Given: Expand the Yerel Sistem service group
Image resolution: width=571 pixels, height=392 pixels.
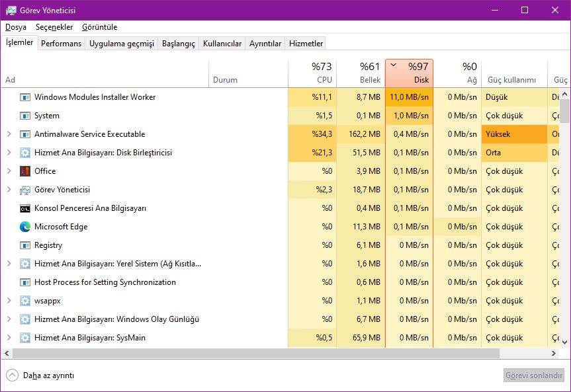Looking at the screenshot, I should [9, 264].
